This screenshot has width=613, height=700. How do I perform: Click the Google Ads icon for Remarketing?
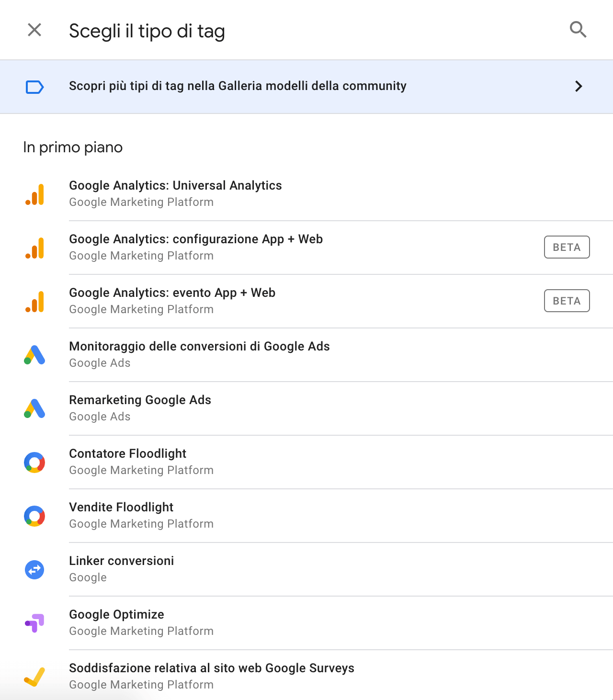[x=34, y=408]
